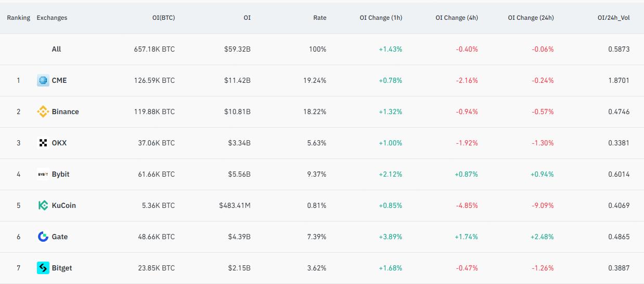Screen dimensions: 644x284
Task: Sort by OI Change (24h) header
Action: click(x=531, y=18)
